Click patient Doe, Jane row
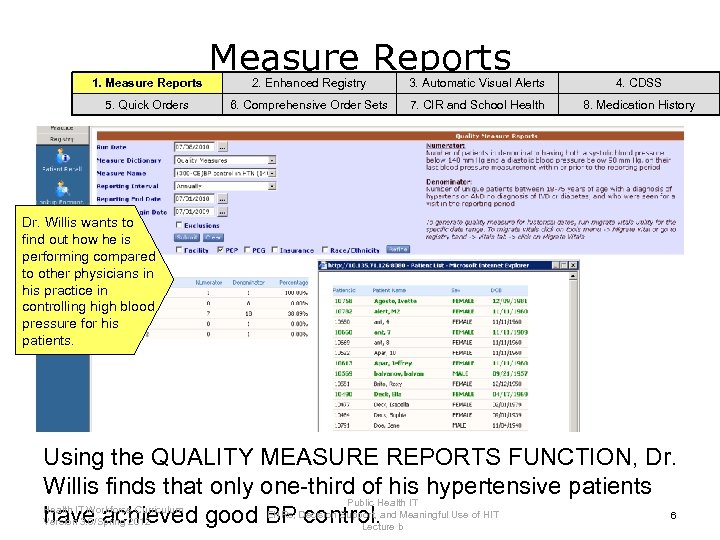720x540 pixels. pos(430,425)
